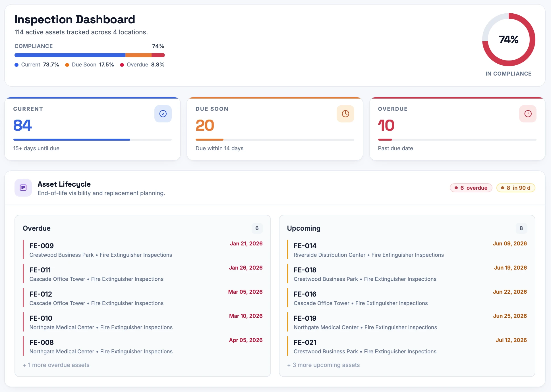
Task: Click the 'Asset Lifecycle' section title
Action: (x=64, y=184)
